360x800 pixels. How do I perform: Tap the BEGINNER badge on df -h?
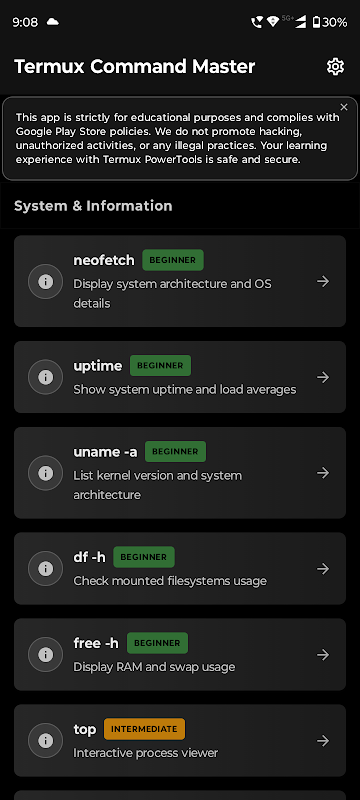coord(144,557)
